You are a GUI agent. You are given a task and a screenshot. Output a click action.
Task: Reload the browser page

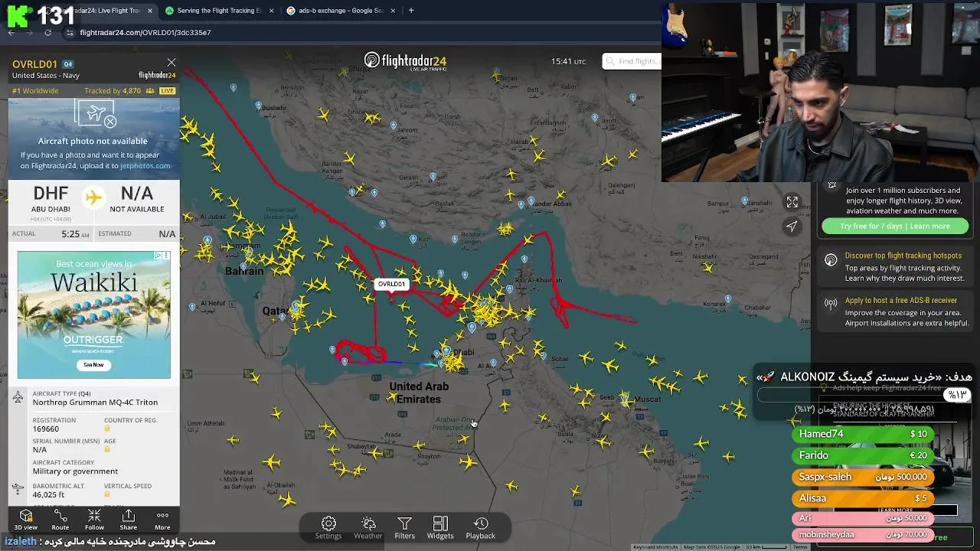tap(47, 33)
